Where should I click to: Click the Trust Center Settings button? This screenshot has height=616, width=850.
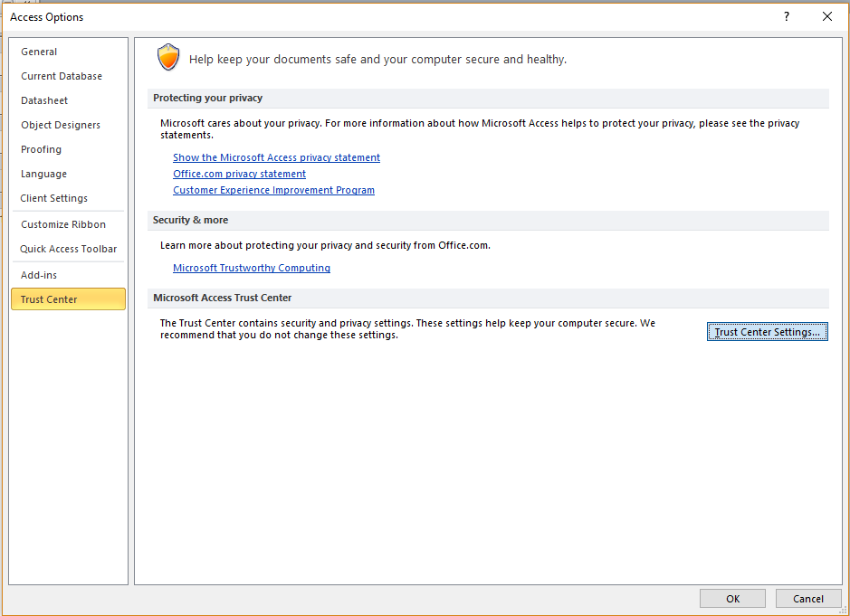click(767, 332)
